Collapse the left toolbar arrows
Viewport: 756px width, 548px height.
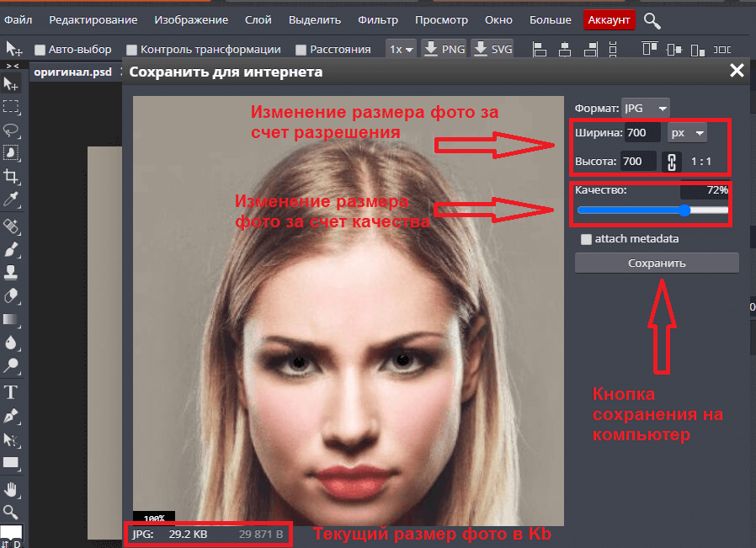click(13, 66)
